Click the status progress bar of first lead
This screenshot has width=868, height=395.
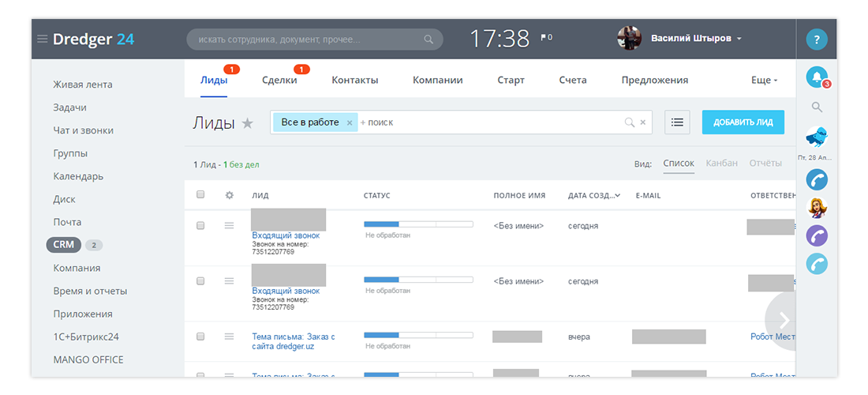point(417,224)
